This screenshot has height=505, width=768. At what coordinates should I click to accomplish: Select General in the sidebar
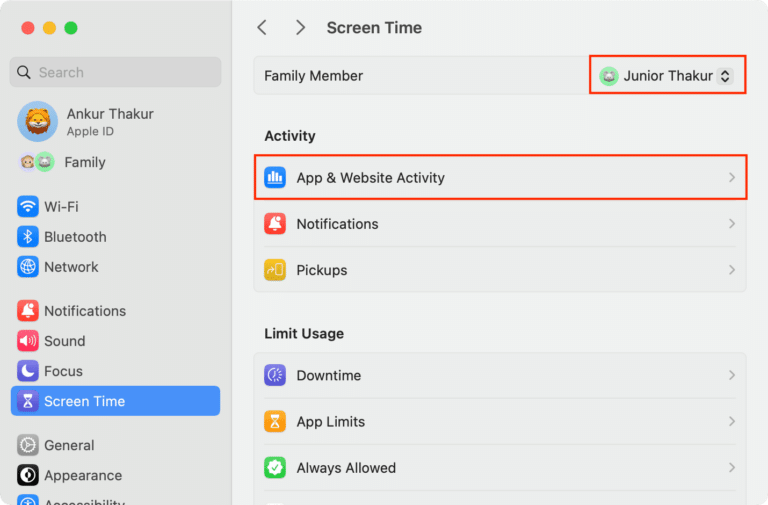[116, 445]
